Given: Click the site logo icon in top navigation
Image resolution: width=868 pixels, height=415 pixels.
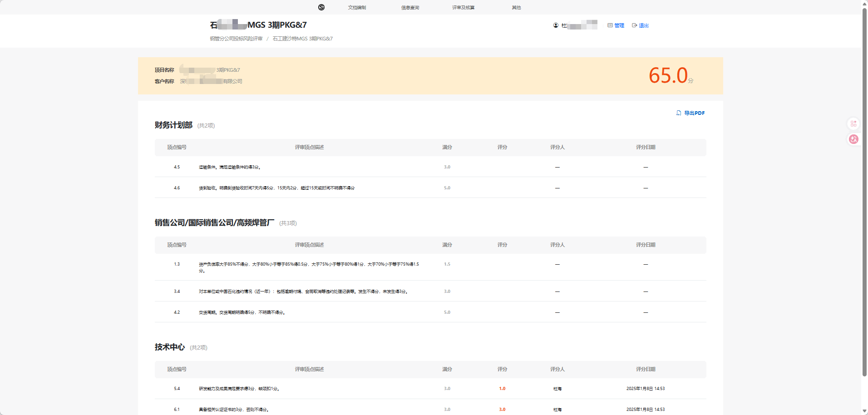Looking at the screenshot, I should 321,7.
